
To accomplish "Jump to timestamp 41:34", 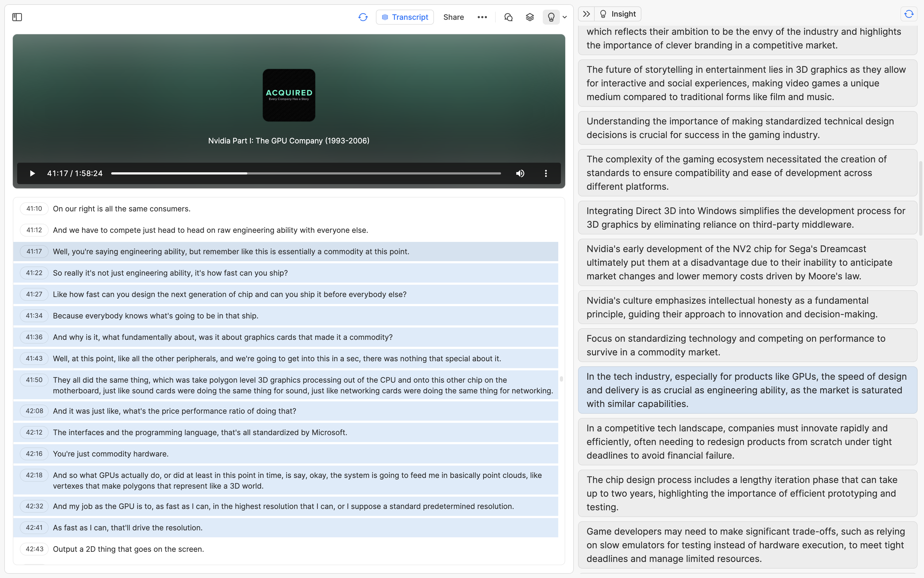I will (34, 316).
